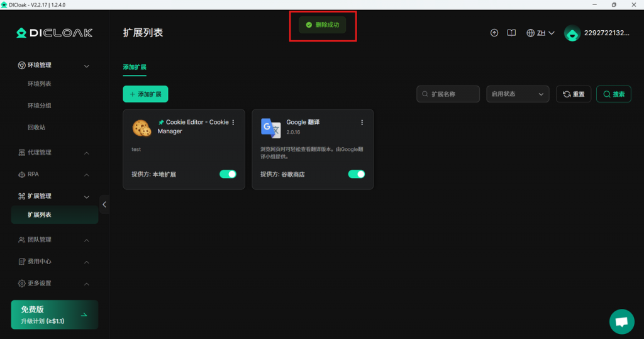The height and width of the screenshot is (339, 644).
Task: Click the 免费版 upgrade plan banner
Action: point(55,314)
